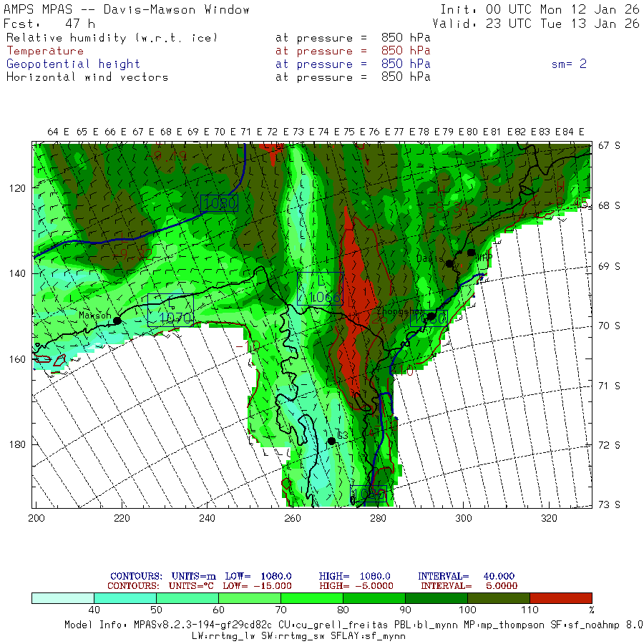Click the Davis station dot

coord(450,263)
